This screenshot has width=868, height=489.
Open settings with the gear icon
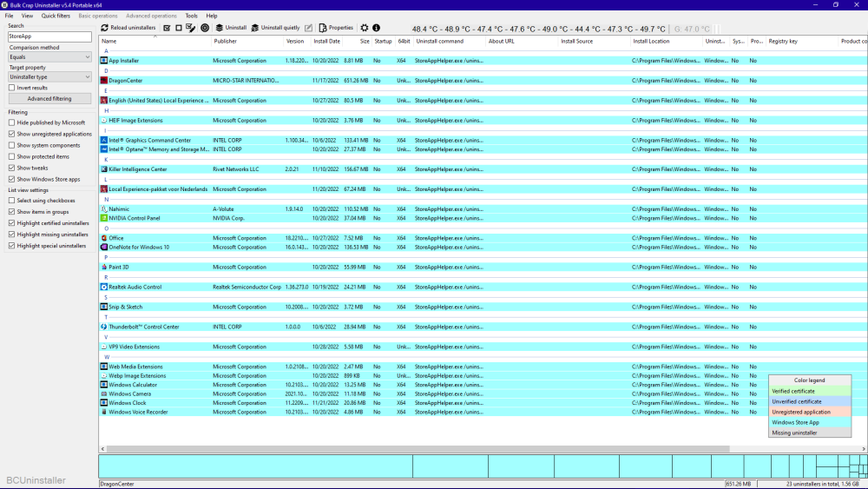point(365,28)
